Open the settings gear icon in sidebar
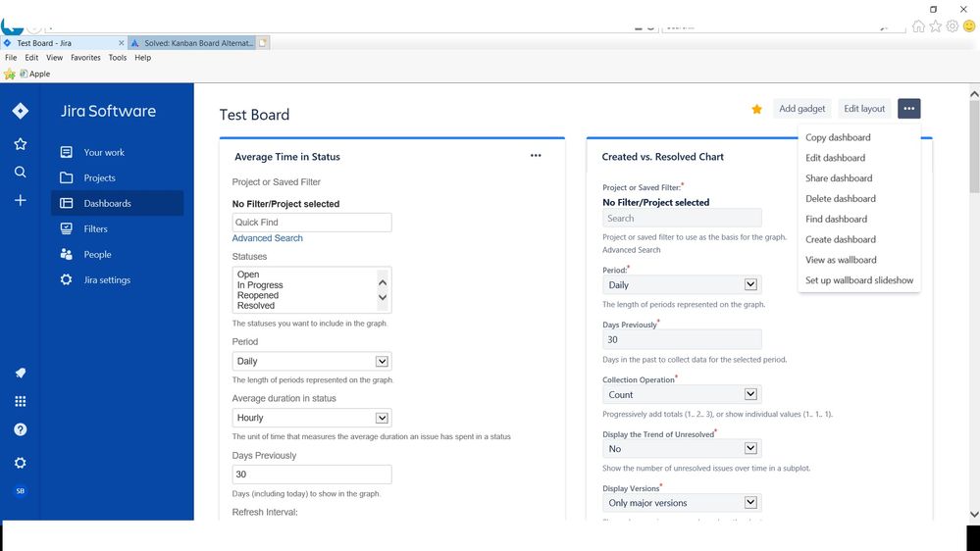The image size is (980, 551). [x=20, y=463]
